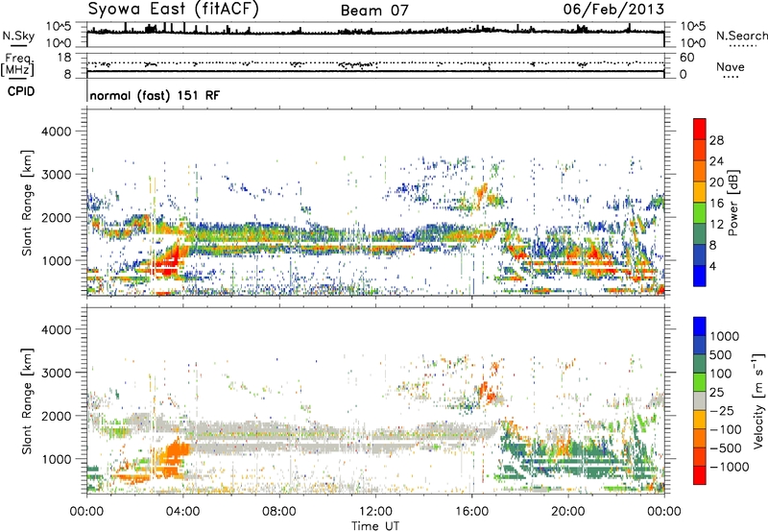Click the "18" tick on frequency axis
Viewport: 768px width, 532px height.
coord(63,58)
